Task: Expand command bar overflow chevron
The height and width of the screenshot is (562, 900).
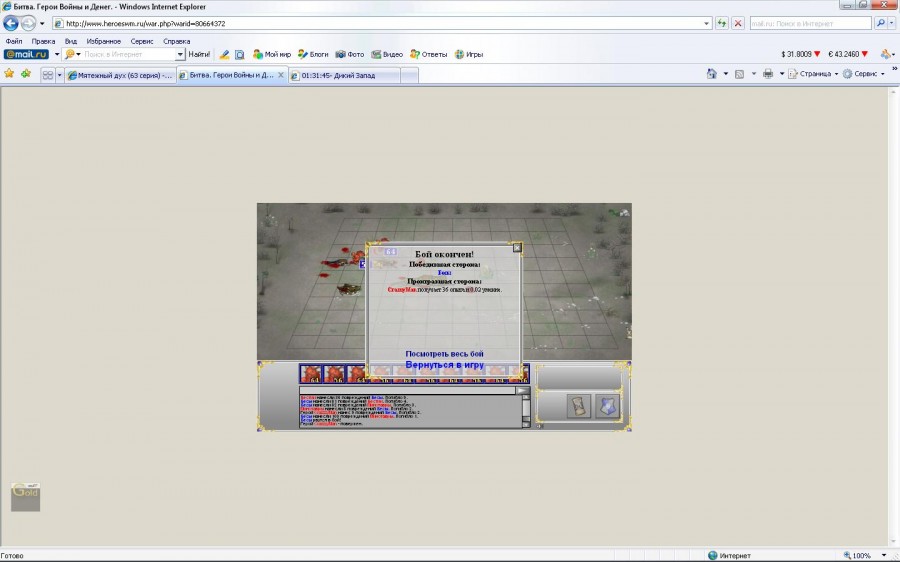Action: 894,68
